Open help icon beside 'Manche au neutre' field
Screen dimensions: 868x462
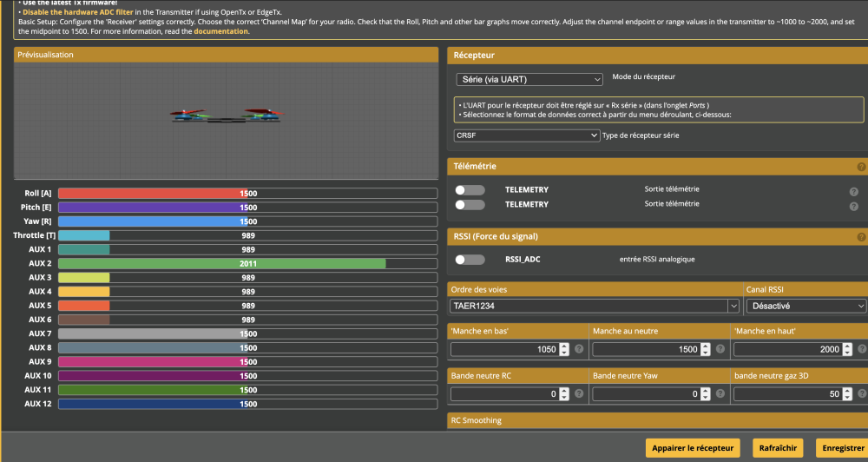pos(720,349)
